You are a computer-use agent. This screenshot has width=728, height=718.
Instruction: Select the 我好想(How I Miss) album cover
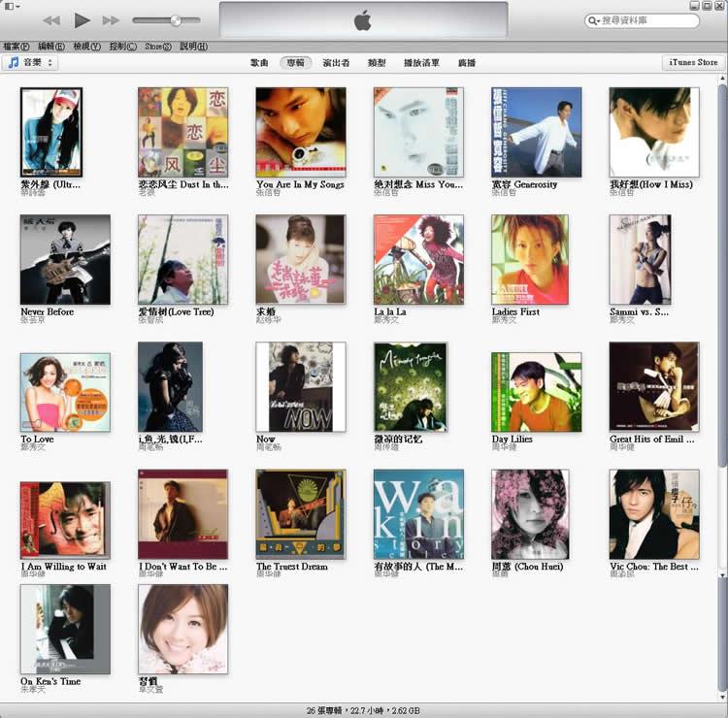(x=654, y=132)
